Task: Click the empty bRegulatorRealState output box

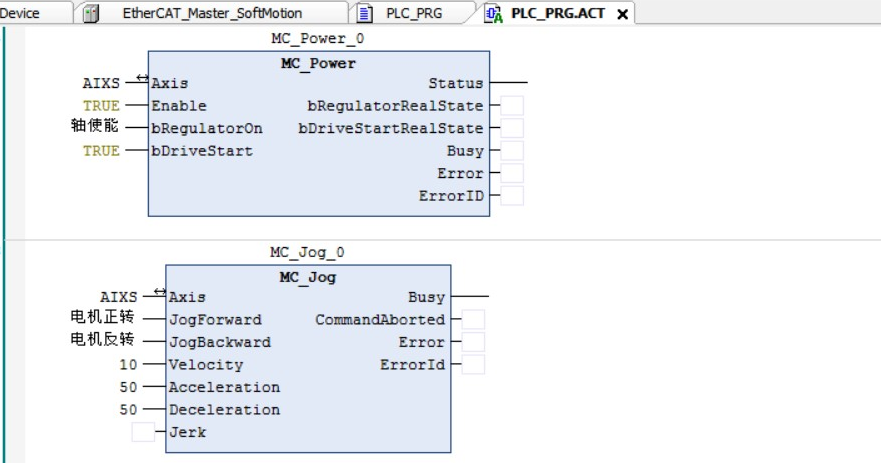Action: pos(511,106)
